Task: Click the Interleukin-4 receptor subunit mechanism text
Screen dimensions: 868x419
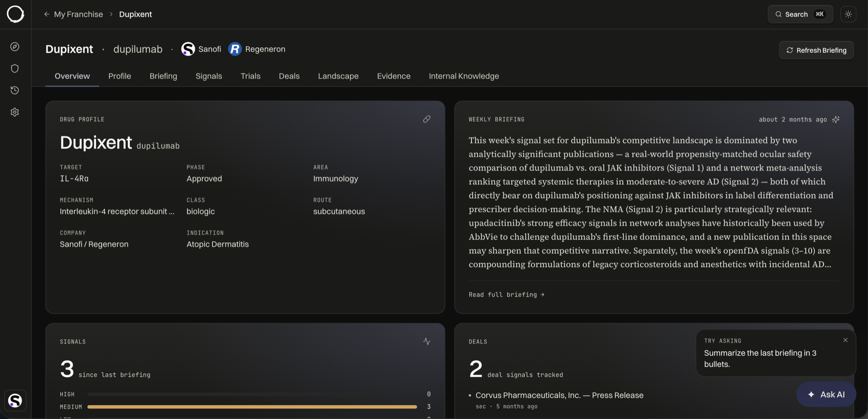Action: 117,211
